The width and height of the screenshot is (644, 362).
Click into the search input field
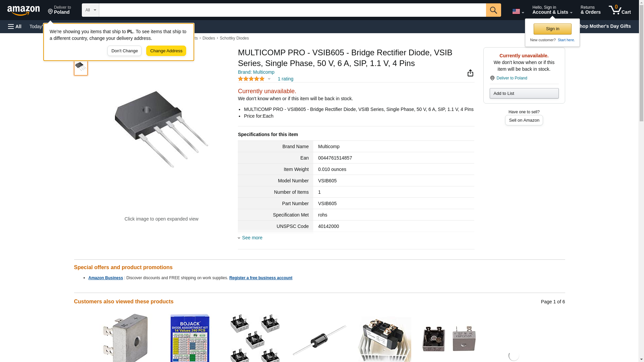click(292, 10)
